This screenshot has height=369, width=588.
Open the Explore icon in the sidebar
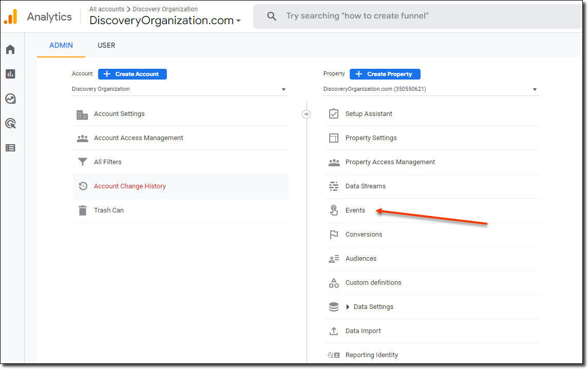point(10,99)
